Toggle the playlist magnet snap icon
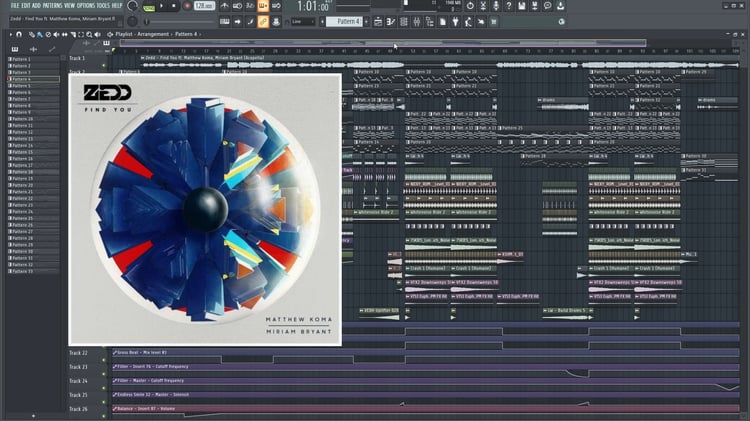The height and width of the screenshot is (421, 750). coord(19,34)
